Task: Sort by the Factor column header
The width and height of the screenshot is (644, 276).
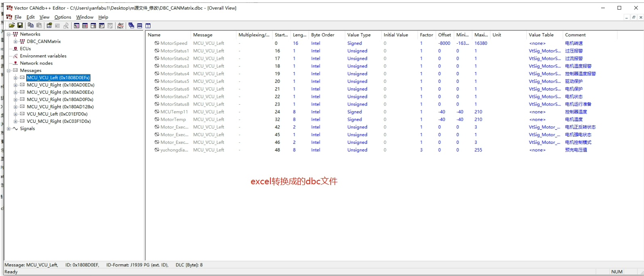Action: 427,35
